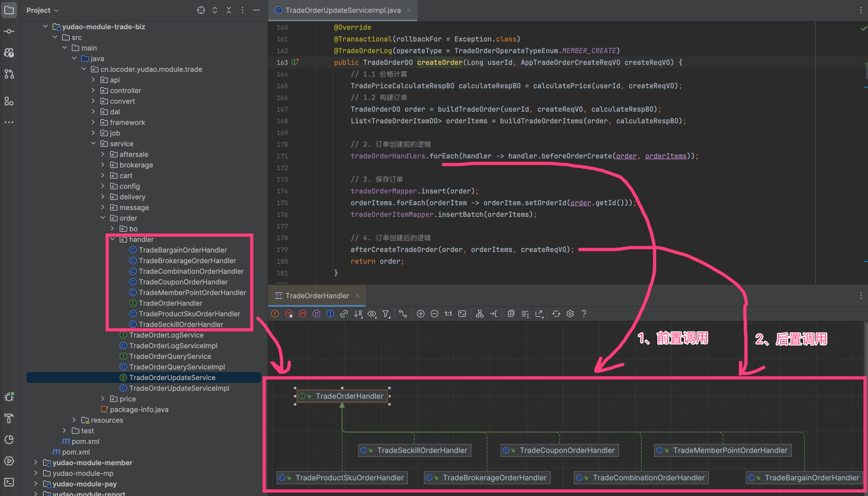Toggle Fields visibility in diagram
This screenshot has width=868, height=496.
(x=275, y=314)
